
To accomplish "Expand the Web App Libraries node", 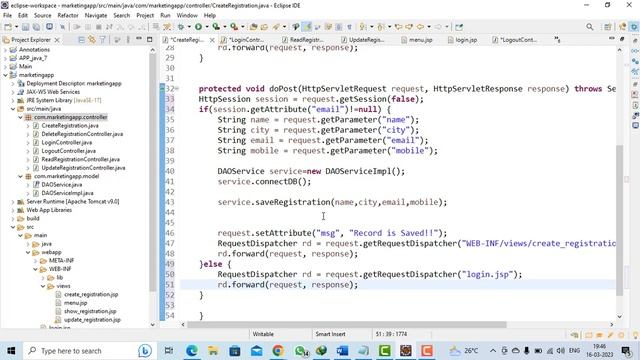I will [x=13, y=210].
